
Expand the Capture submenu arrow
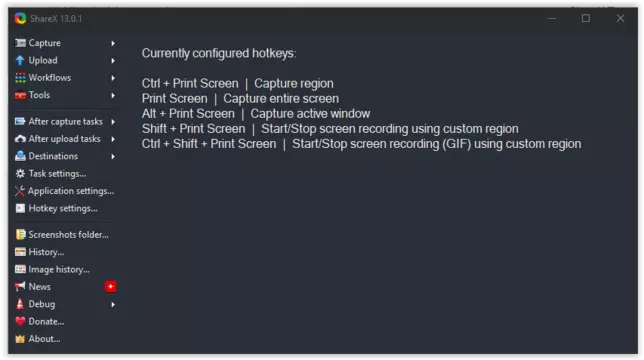click(113, 43)
